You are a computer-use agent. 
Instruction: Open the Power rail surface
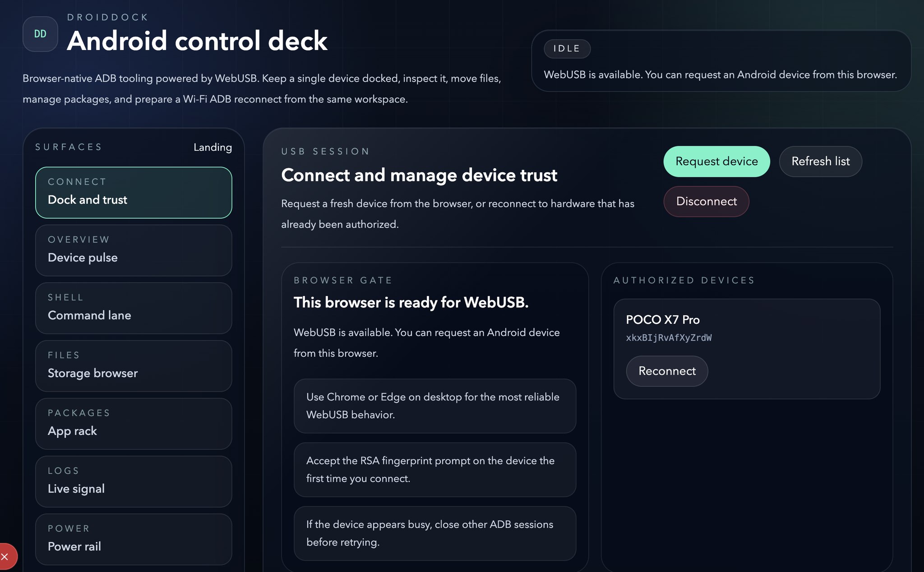pos(134,539)
